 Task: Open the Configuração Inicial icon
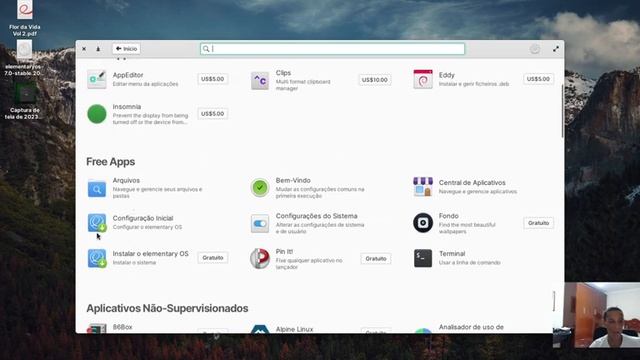click(97, 223)
